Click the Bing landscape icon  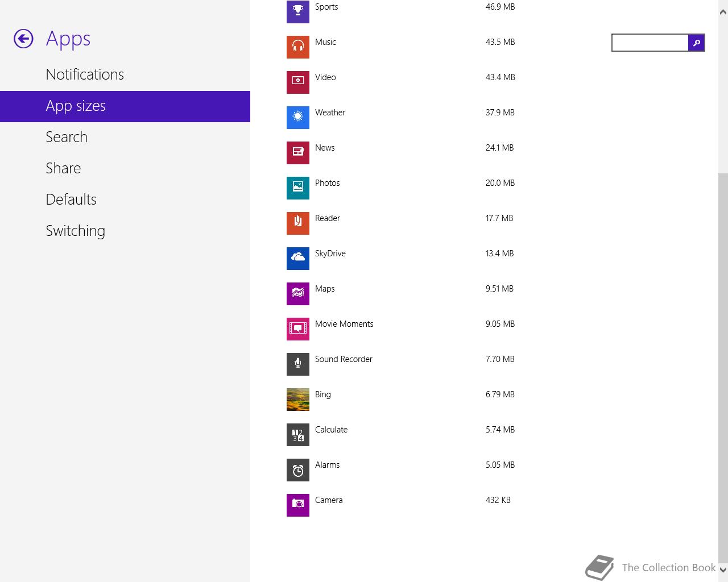point(298,400)
